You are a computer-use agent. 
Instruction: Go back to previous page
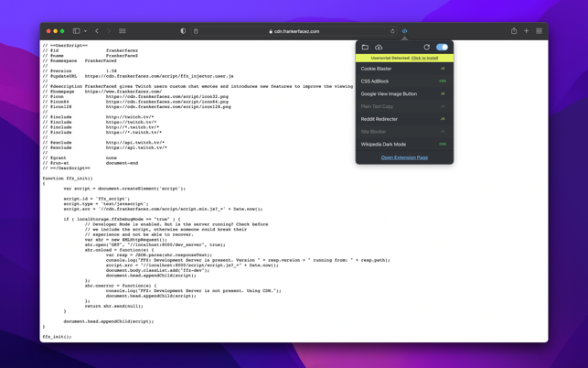(x=97, y=31)
